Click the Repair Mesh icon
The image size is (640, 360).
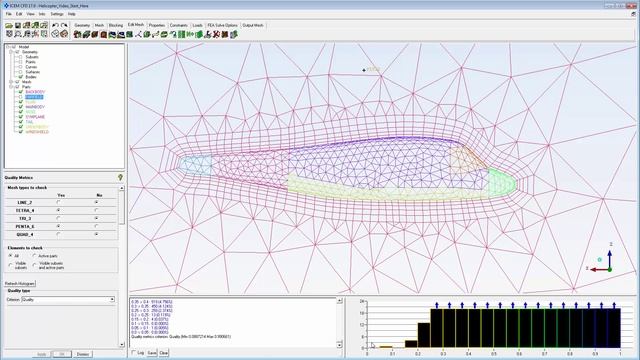(129, 35)
